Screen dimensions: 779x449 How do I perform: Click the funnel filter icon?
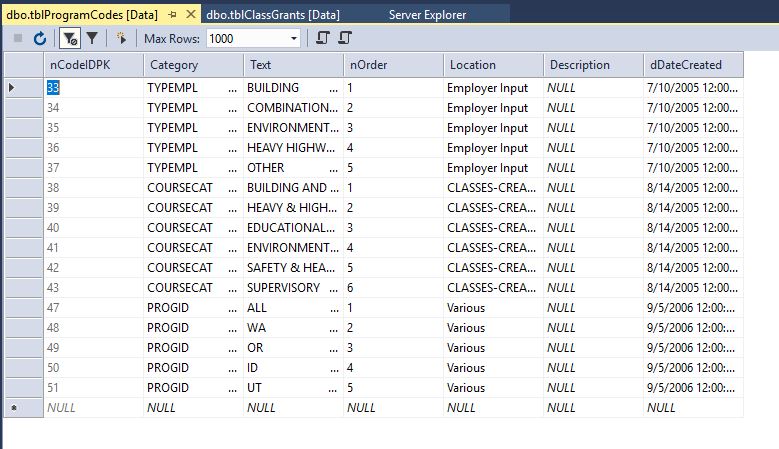(92, 38)
